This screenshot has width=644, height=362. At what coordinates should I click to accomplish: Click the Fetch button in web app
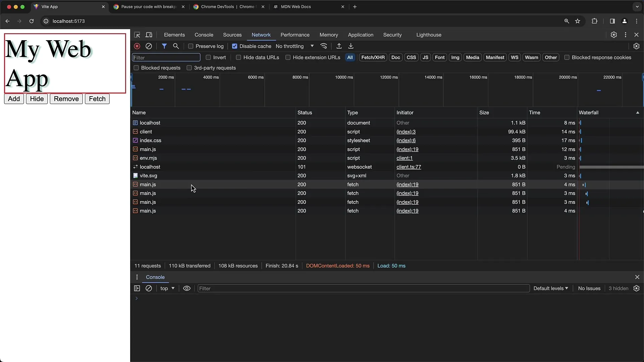pyautogui.click(x=97, y=99)
